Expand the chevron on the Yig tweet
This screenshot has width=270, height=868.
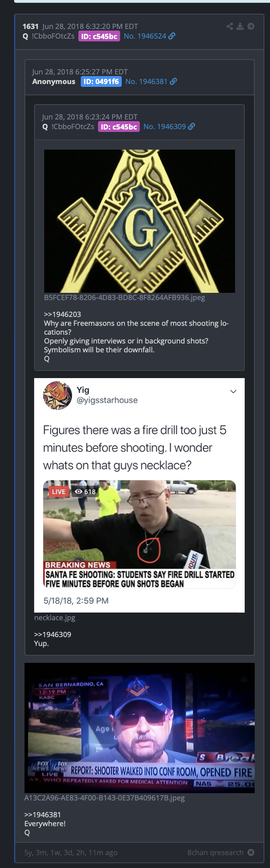233,391
